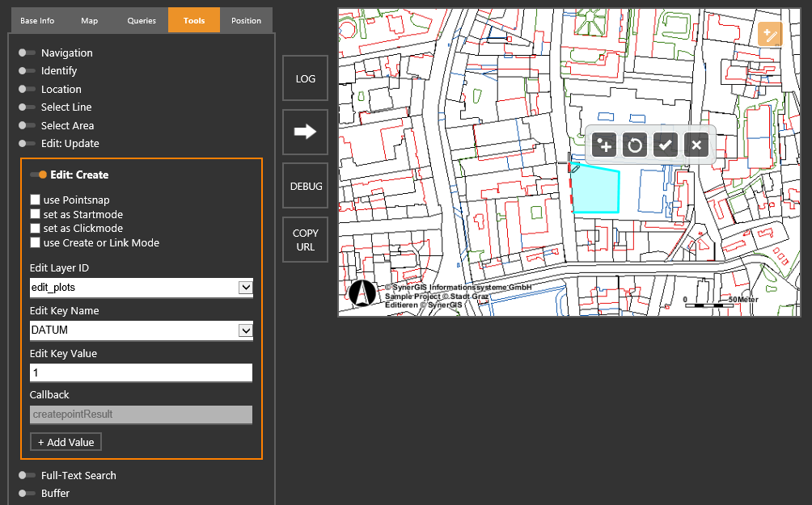Enable use Create or Link Mode
This screenshot has height=505, width=812.
(x=35, y=242)
